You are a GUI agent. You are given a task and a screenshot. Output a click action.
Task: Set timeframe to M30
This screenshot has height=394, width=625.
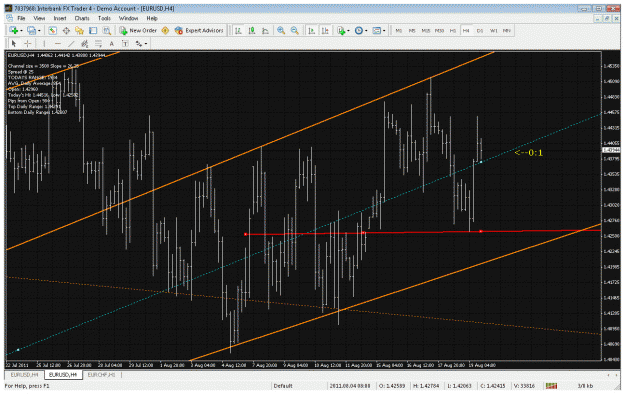tap(439, 31)
